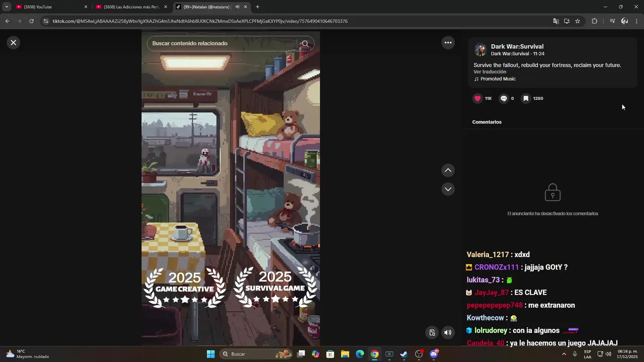Click the translate page icon
Screen dimensions: 644x362
[556, 21]
